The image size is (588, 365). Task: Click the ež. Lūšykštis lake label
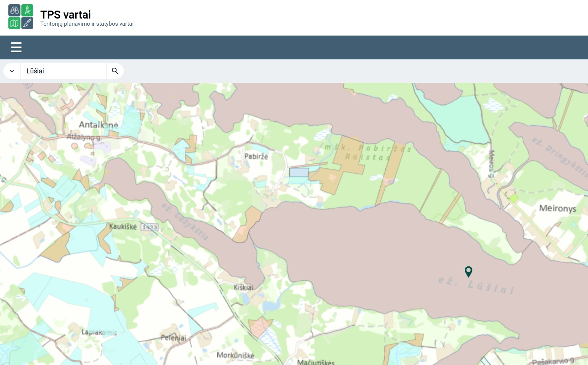pos(185,222)
